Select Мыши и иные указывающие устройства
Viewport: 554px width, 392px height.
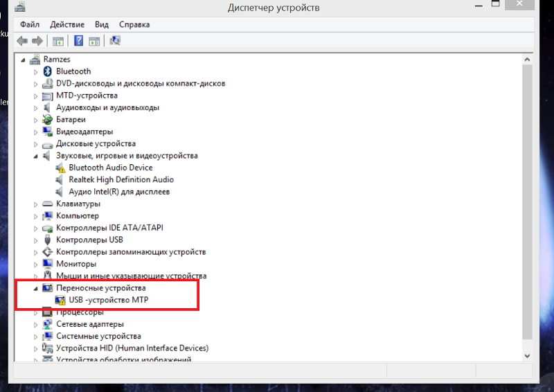[x=131, y=276]
